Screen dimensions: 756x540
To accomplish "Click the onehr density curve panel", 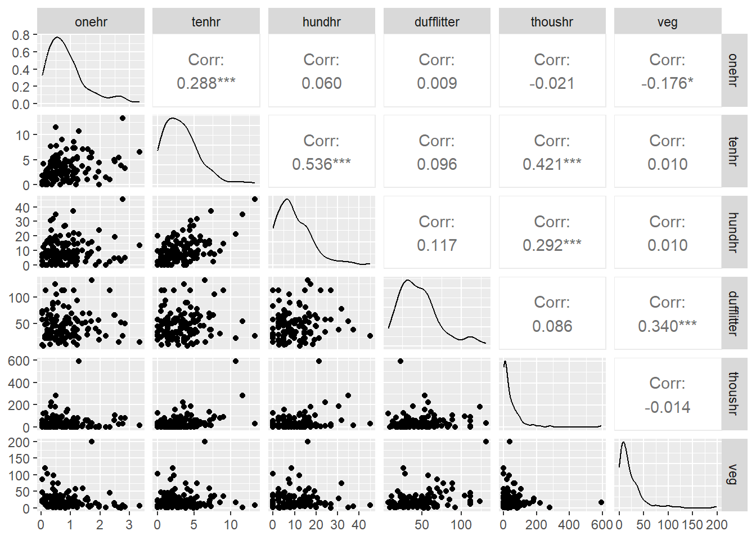I will pos(91,71).
